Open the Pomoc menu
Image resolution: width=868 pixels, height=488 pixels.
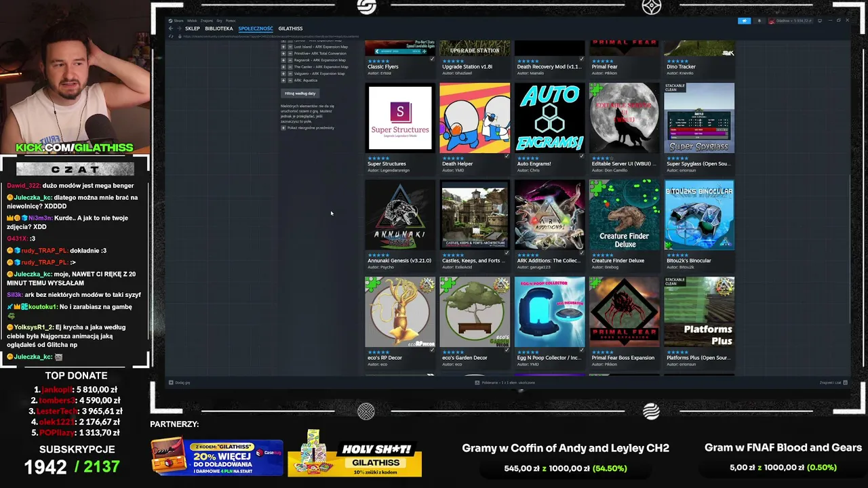(231, 21)
